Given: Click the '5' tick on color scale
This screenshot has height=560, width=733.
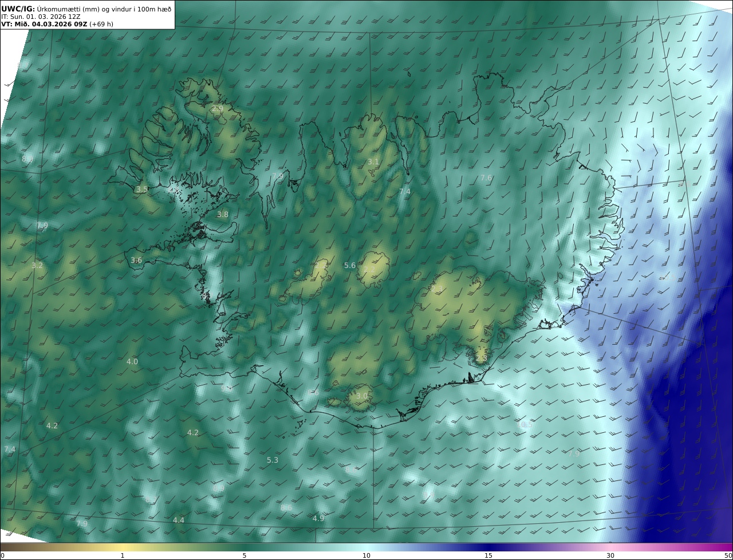Looking at the screenshot, I should pos(245,555).
